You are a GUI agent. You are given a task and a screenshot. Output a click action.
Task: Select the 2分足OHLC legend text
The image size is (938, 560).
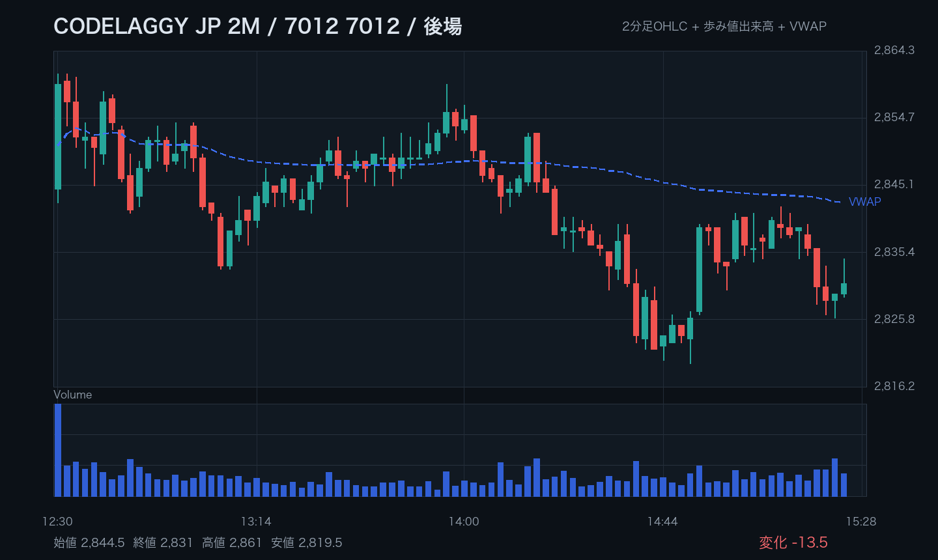point(655,26)
